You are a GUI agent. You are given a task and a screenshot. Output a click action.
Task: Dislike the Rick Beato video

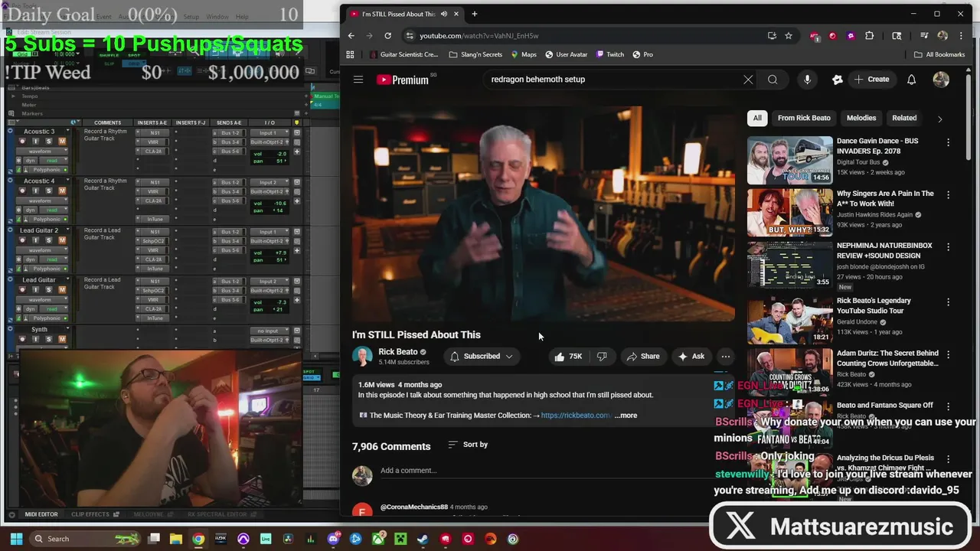pyautogui.click(x=602, y=357)
